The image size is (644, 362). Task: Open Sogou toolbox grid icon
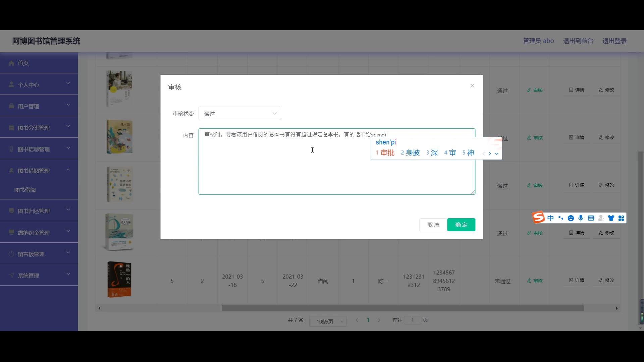pos(621,218)
